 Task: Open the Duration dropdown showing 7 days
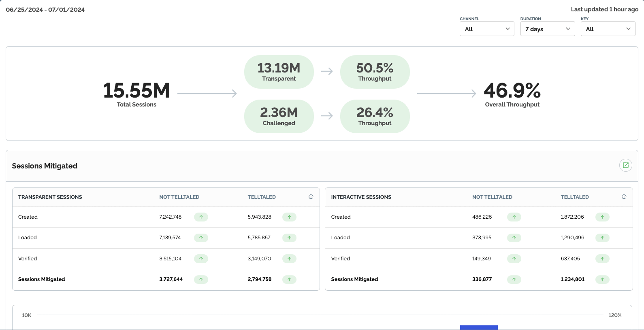(548, 29)
